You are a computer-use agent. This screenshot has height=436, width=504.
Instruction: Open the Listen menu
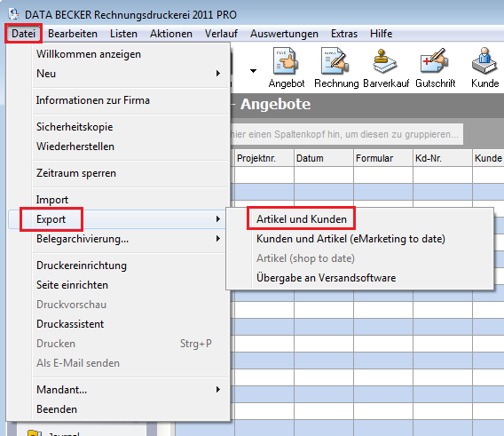(123, 34)
